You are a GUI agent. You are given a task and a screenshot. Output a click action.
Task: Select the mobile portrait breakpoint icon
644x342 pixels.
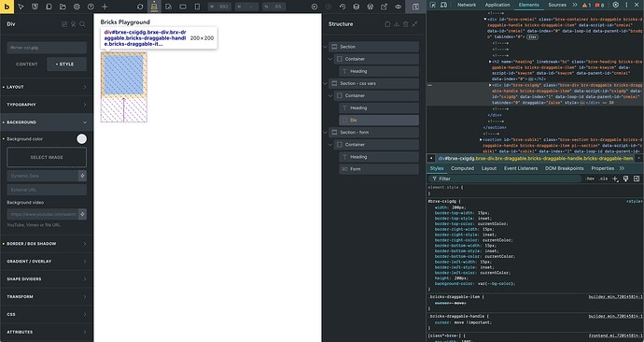click(x=197, y=7)
